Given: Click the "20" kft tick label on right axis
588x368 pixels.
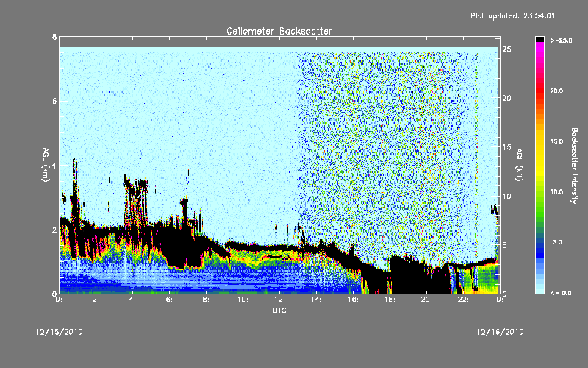Looking at the screenshot, I should click(x=506, y=98).
